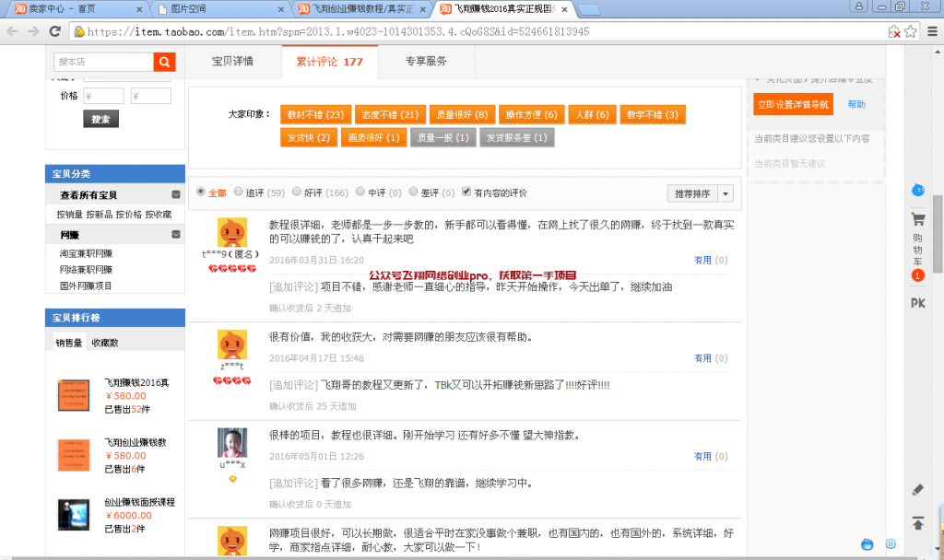The image size is (944, 560).
Task: Collapse the 网赚 category expander
Action: [175, 235]
